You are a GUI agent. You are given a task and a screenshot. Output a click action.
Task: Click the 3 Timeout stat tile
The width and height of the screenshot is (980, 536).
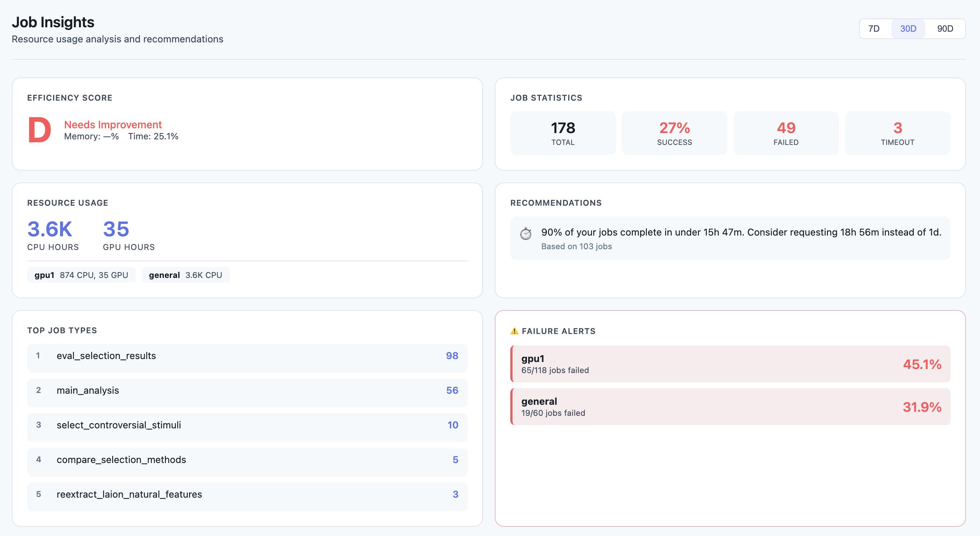(x=897, y=133)
